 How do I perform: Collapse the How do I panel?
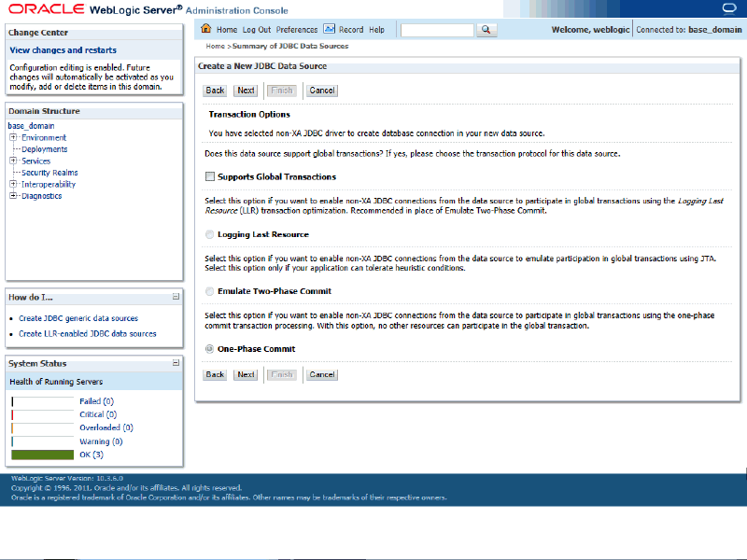click(x=176, y=297)
